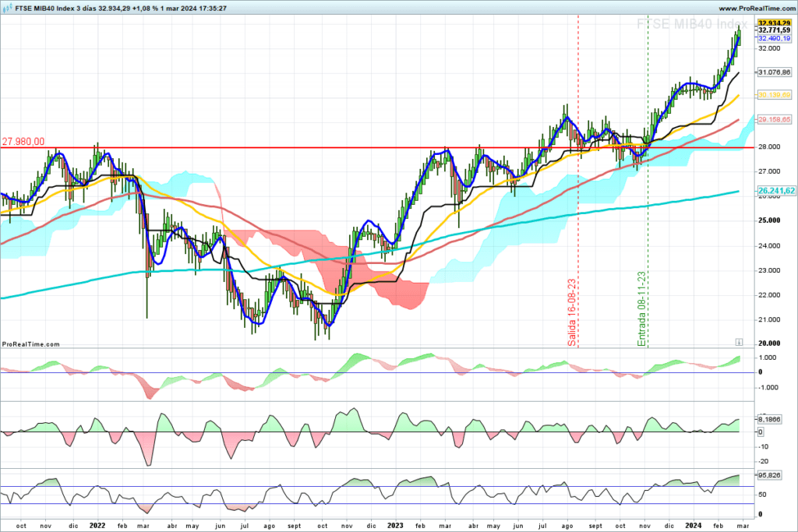Click the small info icon above the MACD panel
The image size is (798, 532).
(x=739, y=342)
